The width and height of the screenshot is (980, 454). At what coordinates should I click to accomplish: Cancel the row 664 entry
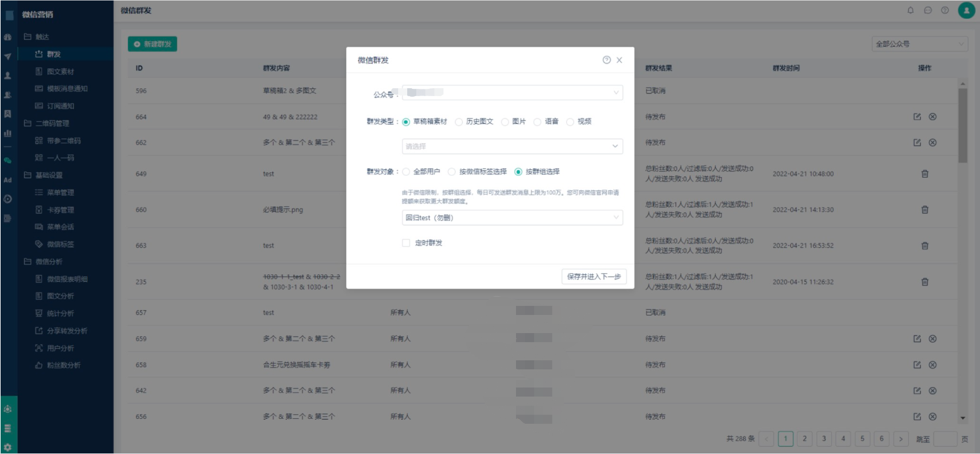(x=933, y=117)
